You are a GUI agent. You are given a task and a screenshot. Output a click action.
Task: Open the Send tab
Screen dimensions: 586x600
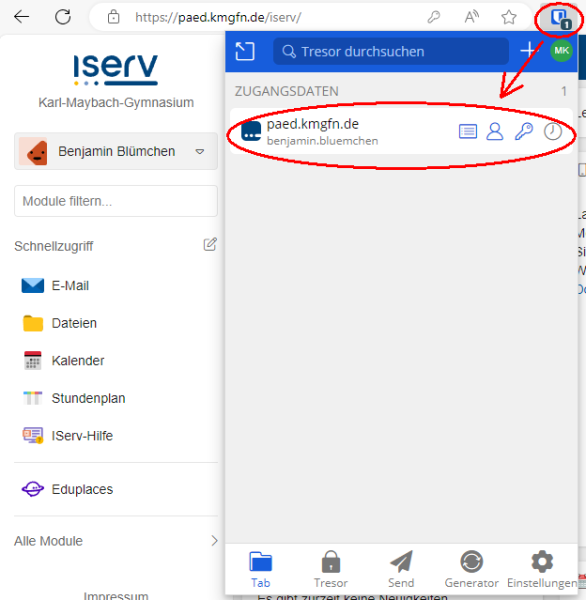click(x=401, y=569)
